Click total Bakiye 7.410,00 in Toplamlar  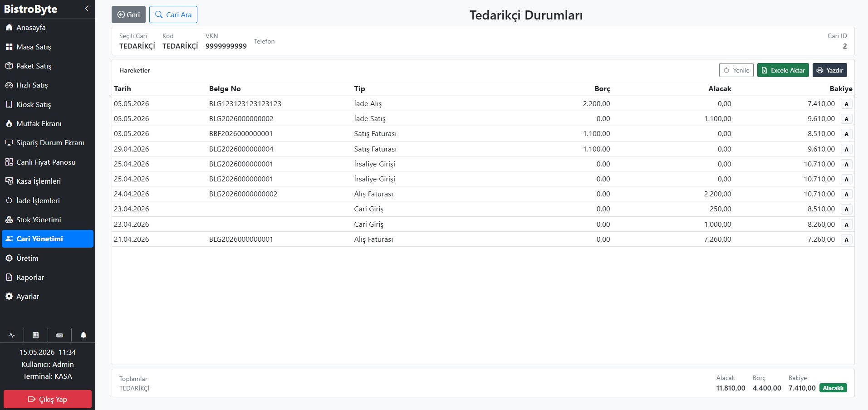tap(802, 388)
